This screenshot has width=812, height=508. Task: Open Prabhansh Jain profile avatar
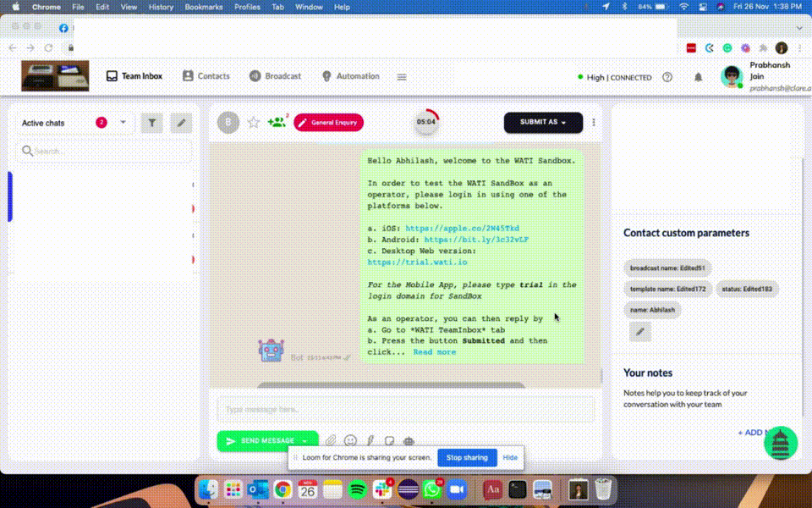[731, 77]
